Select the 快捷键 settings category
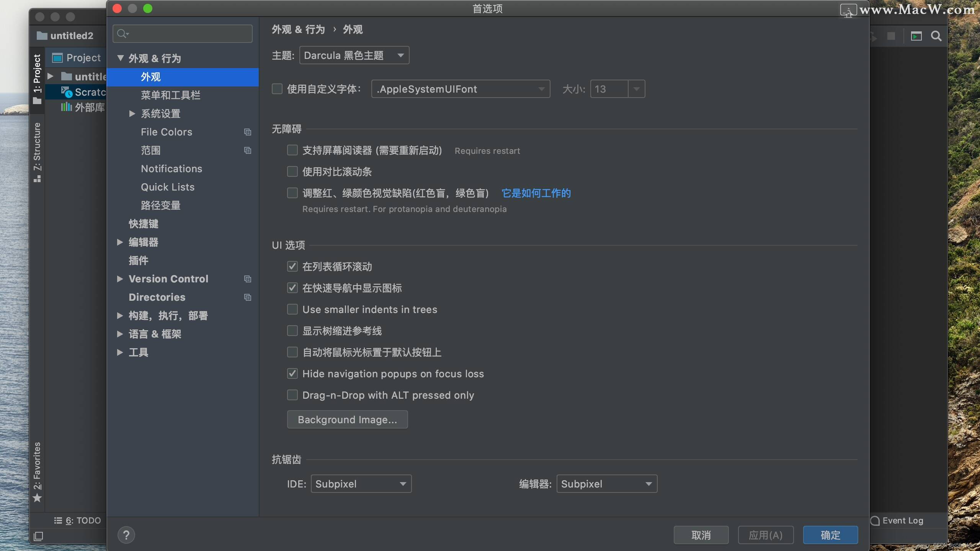The height and width of the screenshot is (551, 980). point(144,224)
